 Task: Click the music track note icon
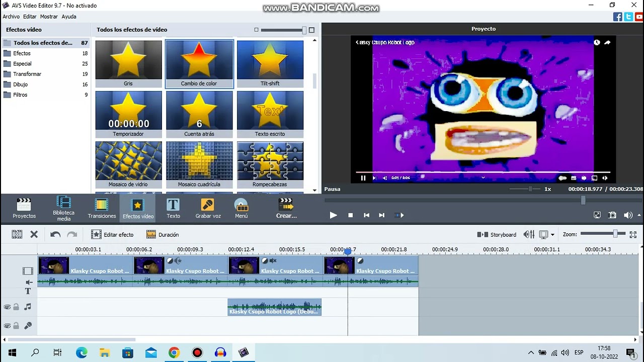click(x=28, y=307)
